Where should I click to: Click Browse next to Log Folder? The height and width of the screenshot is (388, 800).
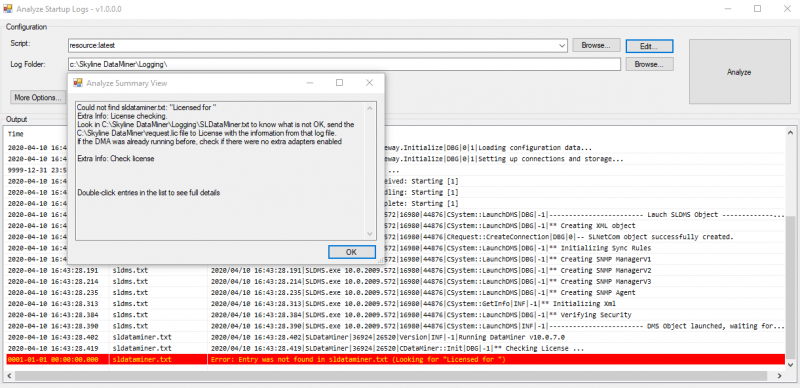click(x=649, y=64)
